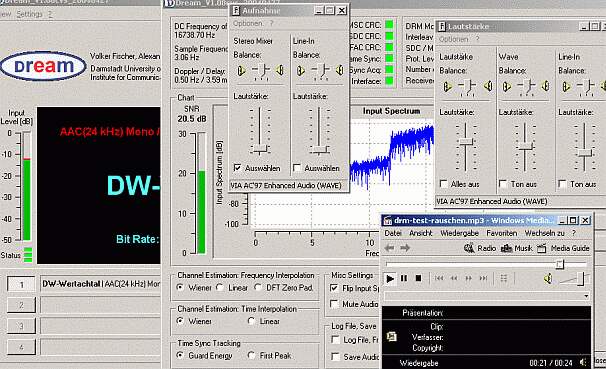This screenshot has width=606, height=369.
Task: Select service button 1 DW-Wertachtal
Action: pyautogui.click(x=21, y=284)
